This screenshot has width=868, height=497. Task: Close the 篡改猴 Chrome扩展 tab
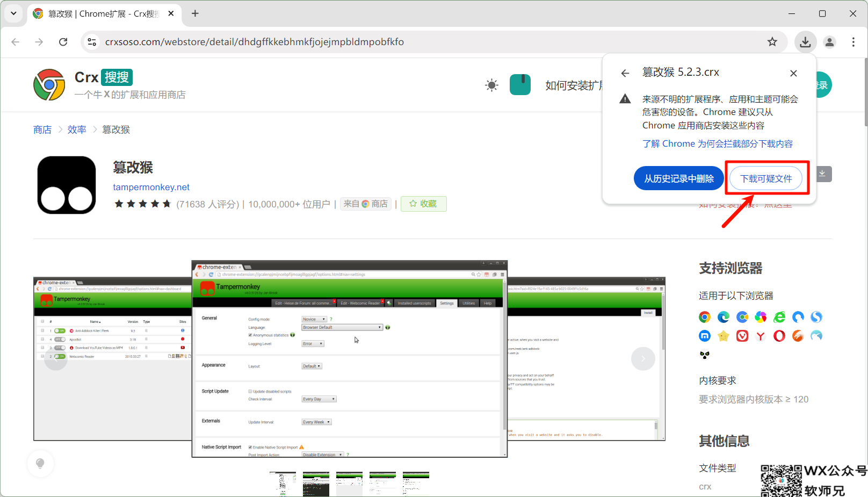click(171, 13)
